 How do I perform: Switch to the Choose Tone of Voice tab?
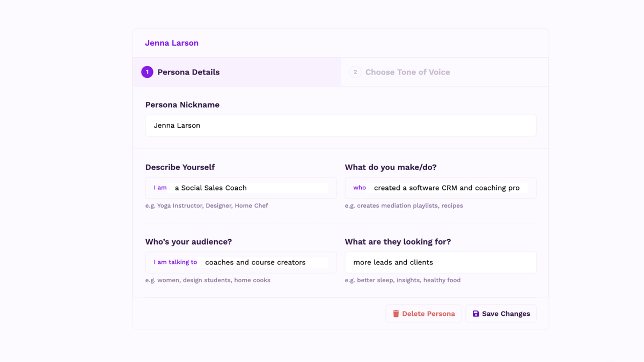click(x=408, y=71)
